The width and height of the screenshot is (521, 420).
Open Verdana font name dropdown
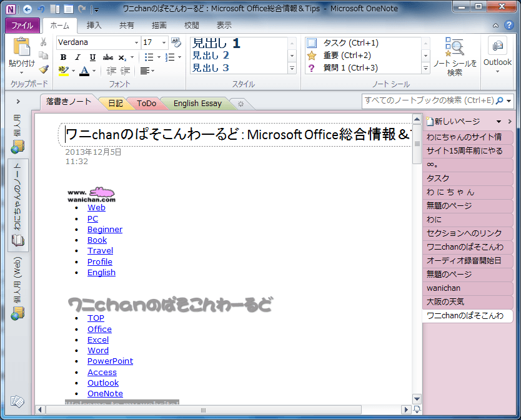[x=136, y=42]
